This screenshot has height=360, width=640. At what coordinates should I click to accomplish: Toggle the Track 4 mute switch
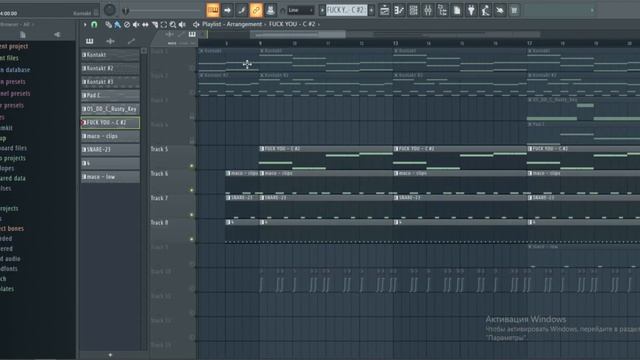pyautogui.click(x=192, y=141)
